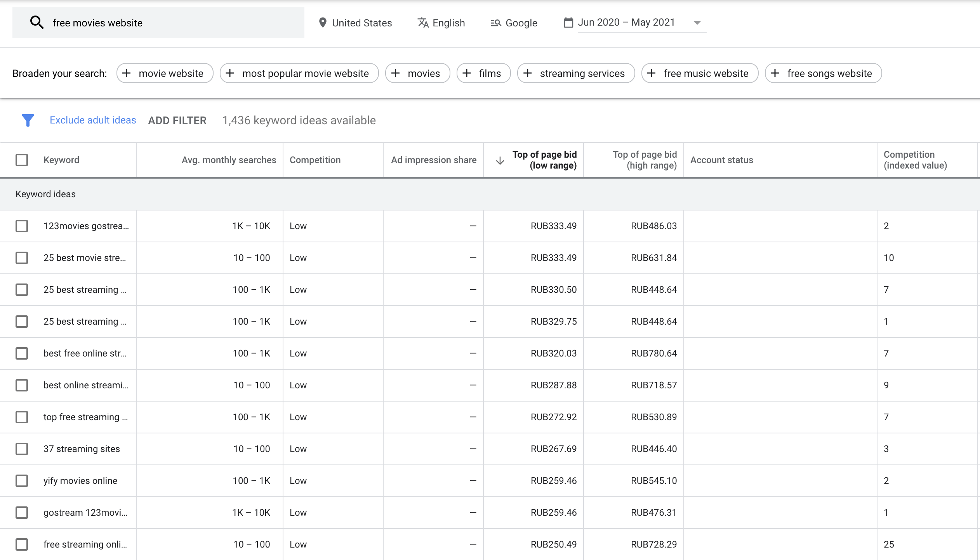Screen dimensions: 980x560
Task: Click the location pin icon next to United States
Action: pyautogui.click(x=323, y=23)
